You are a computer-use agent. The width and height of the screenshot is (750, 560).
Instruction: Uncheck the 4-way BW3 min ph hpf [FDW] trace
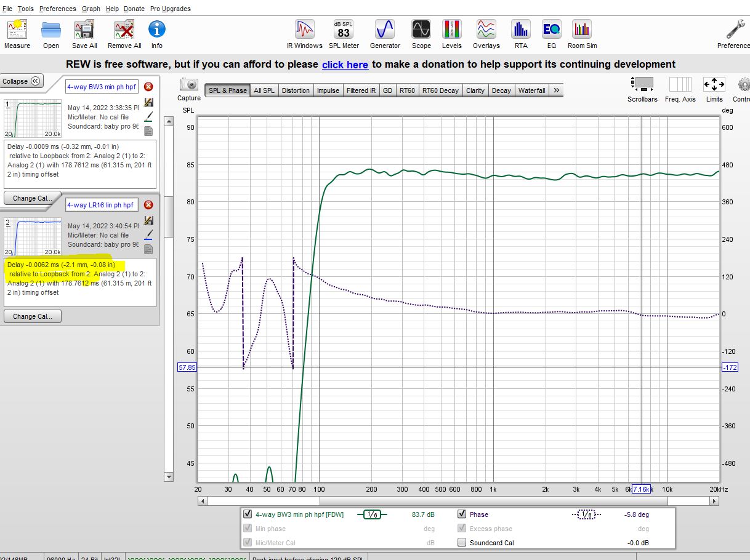tap(248, 514)
